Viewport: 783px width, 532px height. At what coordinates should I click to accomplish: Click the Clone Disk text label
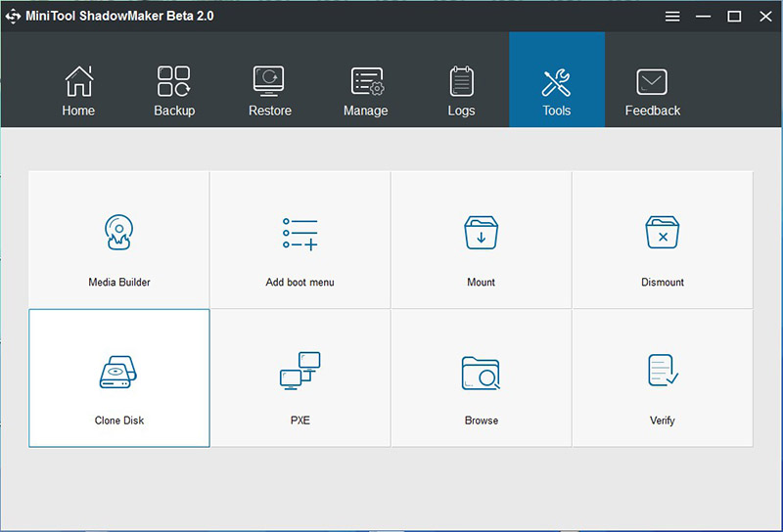[119, 421]
